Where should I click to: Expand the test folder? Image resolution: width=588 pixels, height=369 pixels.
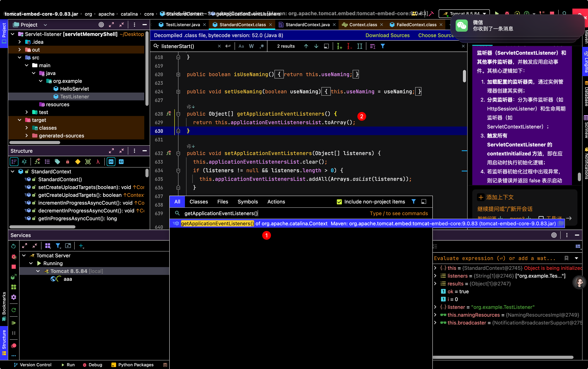[x=27, y=112]
